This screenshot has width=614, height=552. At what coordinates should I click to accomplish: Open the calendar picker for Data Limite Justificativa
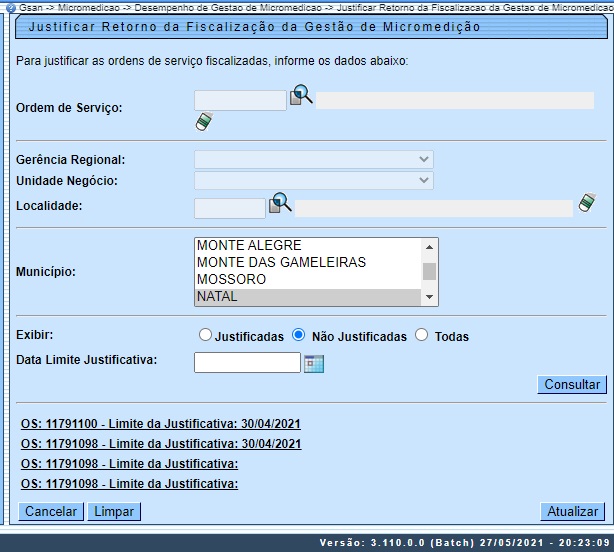[x=315, y=363]
